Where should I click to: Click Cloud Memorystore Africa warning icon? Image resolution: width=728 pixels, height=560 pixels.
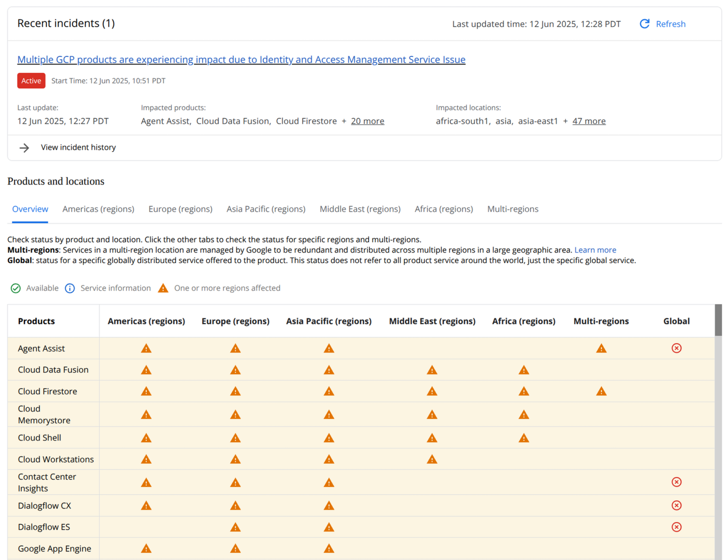point(524,414)
